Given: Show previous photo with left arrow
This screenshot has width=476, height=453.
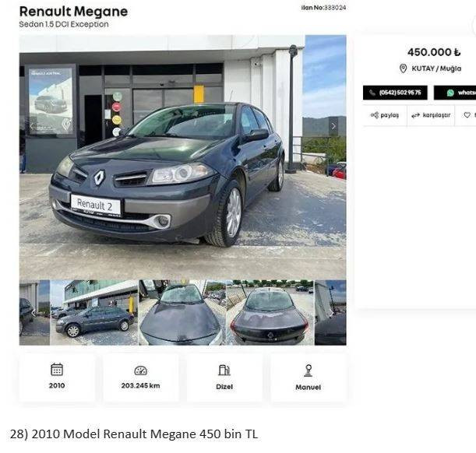Looking at the screenshot, I should click(32, 126).
